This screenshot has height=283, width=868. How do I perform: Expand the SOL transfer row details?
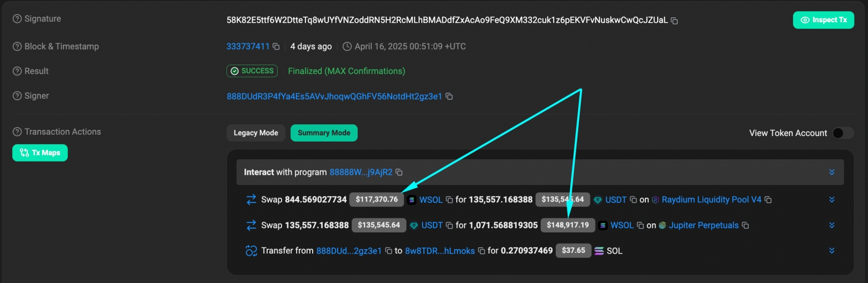click(832, 251)
